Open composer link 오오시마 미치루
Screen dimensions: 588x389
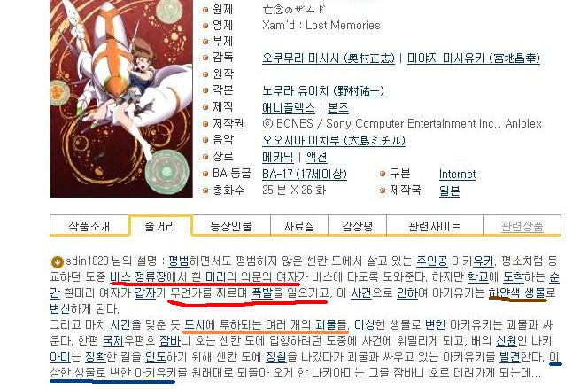click(x=334, y=141)
